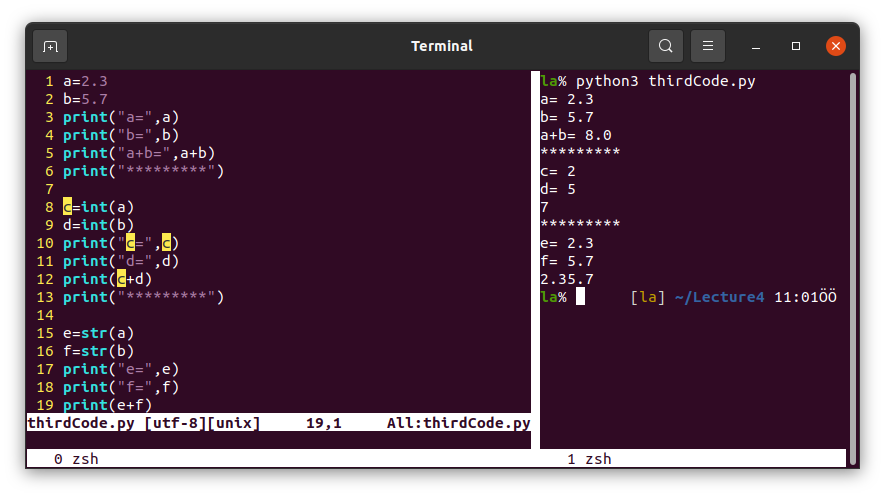
Task: Click line 1 containing a=2.3
Action: tap(85, 81)
